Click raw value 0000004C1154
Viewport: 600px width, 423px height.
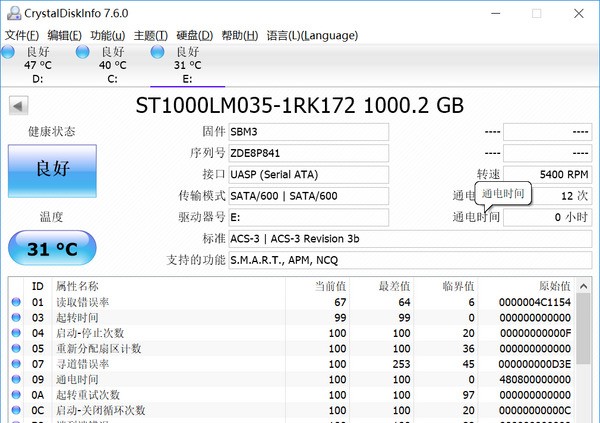(535, 302)
